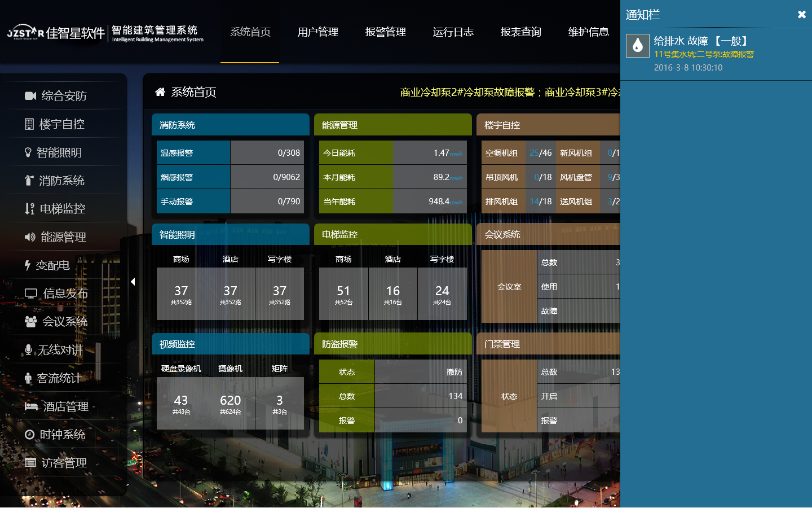Click the 能源管理 panel header
This screenshot has height=508, width=812.
[x=392, y=125]
